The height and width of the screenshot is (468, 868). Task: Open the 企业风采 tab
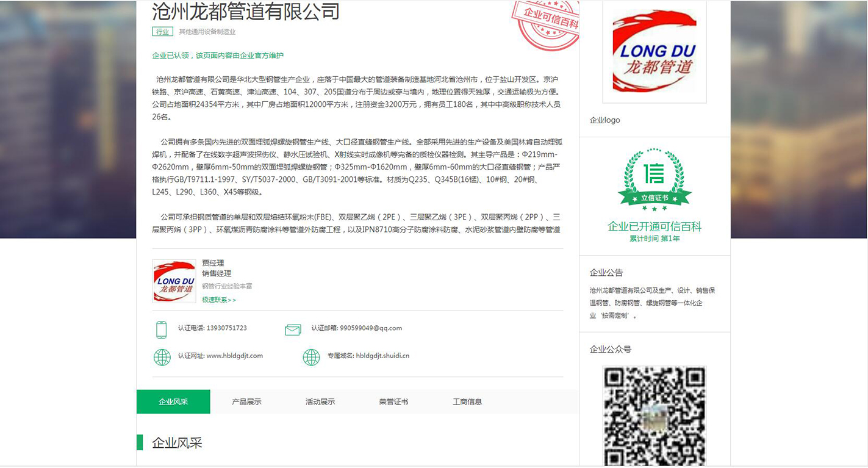(x=173, y=401)
